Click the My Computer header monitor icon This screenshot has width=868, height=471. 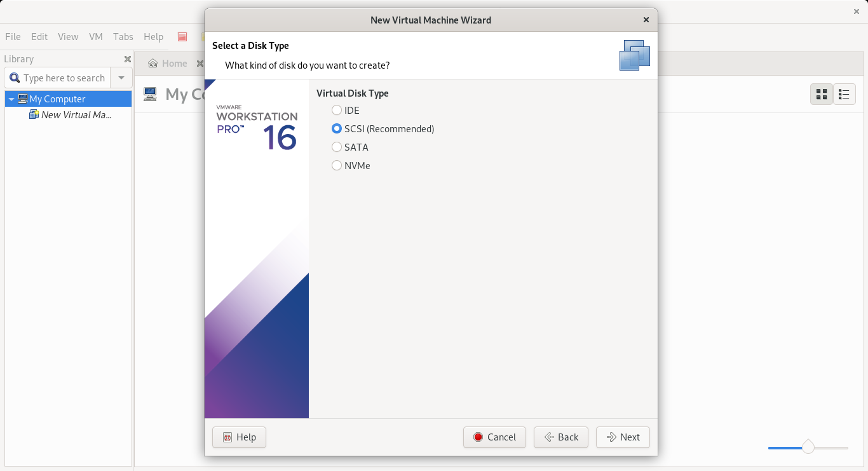point(150,95)
